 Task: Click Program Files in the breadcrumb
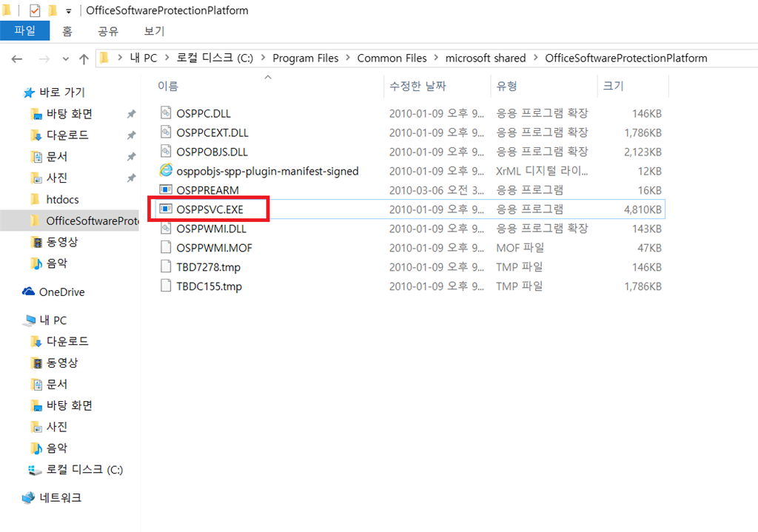point(306,58)
